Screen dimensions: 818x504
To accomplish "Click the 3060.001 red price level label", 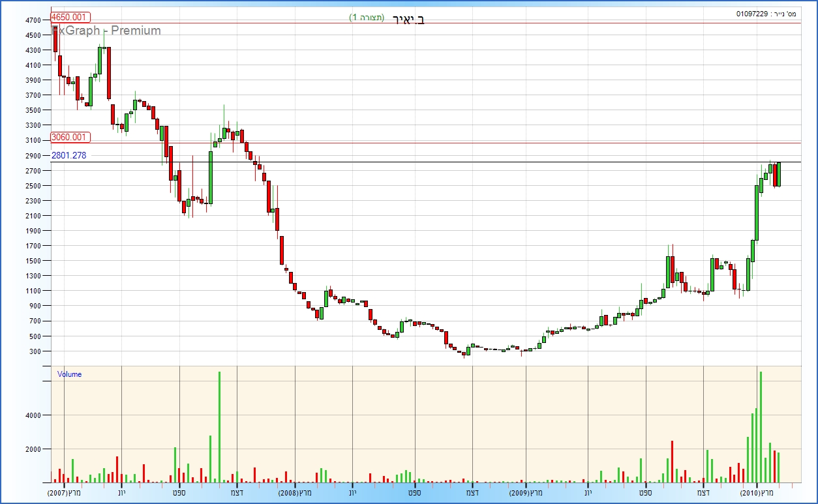I will pyautogui.click(x=70, y=138).
